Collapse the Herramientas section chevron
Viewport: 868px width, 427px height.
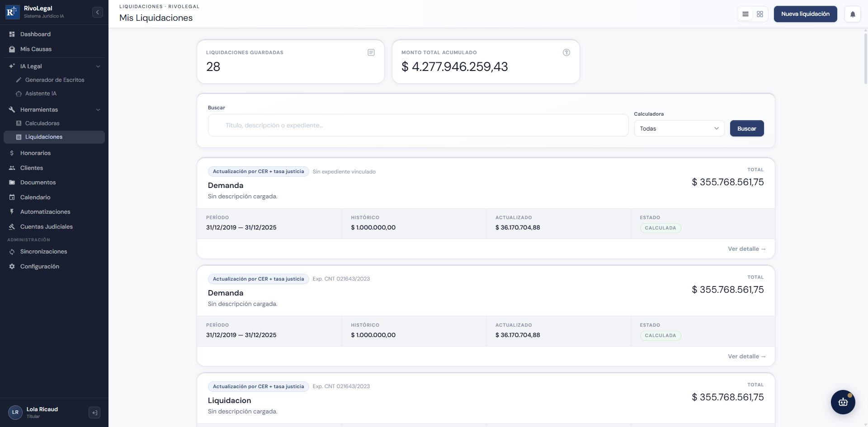(x=98, y=110)
